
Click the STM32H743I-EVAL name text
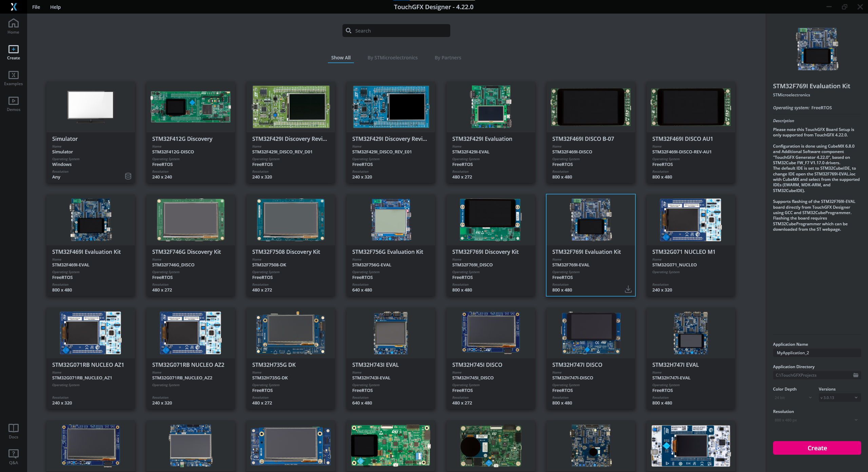(x=371, y=378)
